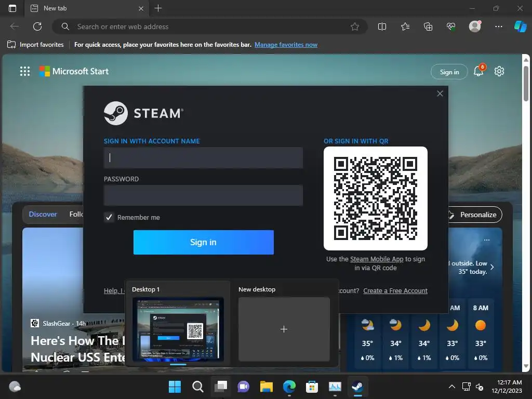Image resolution: width=532 pixels, height=399 pixels.
Task: Open Microsoft Start page settings gear
Action: pyautogui.click(x=499, y=71)
